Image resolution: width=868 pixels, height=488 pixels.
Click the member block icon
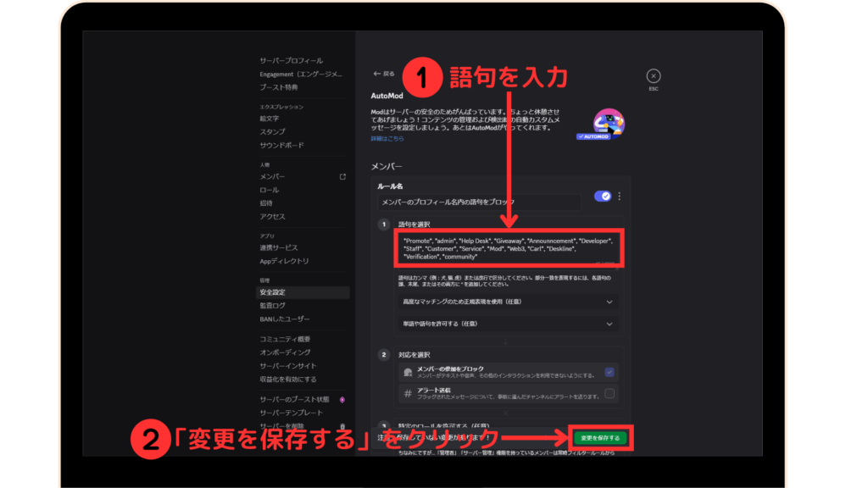(x=408, y=372)
